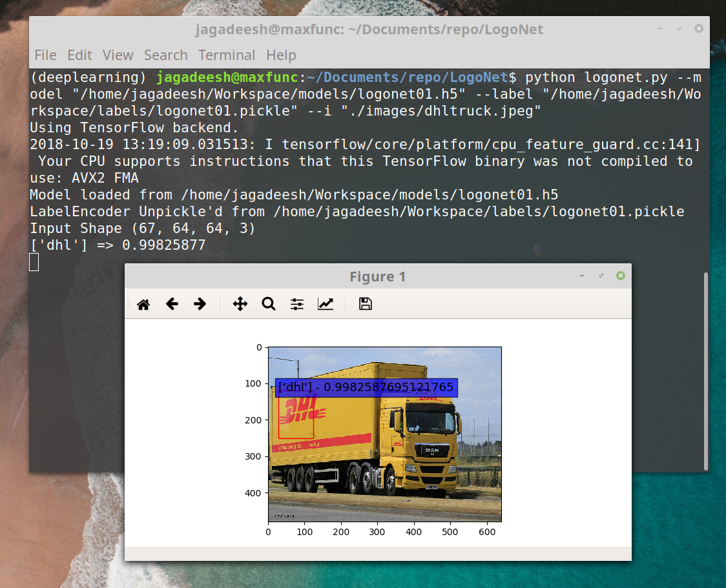The image size is (726, 588).
Task: Open the terminal Help menu
Action: coord(281,55)
